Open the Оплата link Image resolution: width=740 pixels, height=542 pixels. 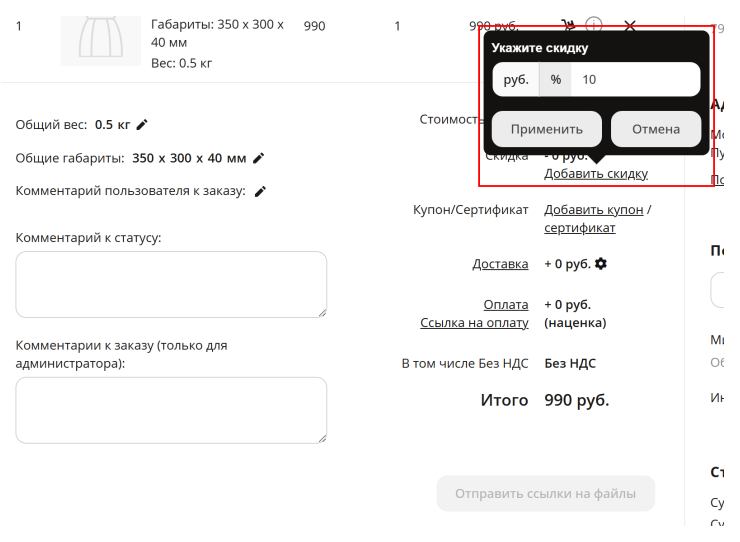click(x=506, y=305)
